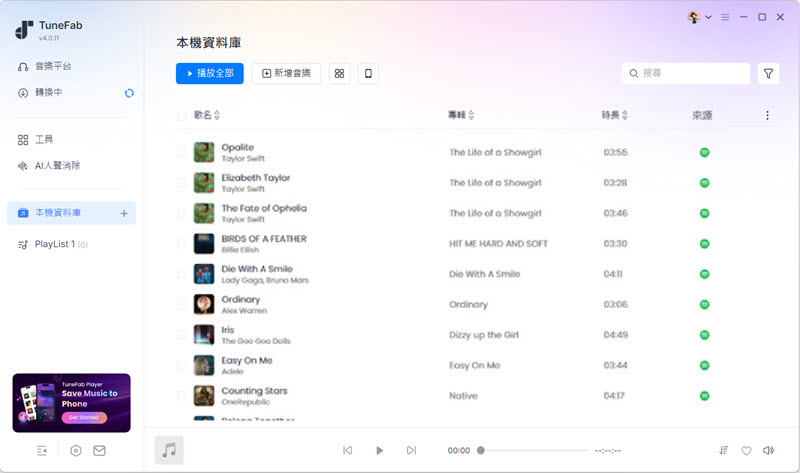This screenshot has height=473, width=800.
Task: Switch to grid view icon
Action: click(339, 73)
